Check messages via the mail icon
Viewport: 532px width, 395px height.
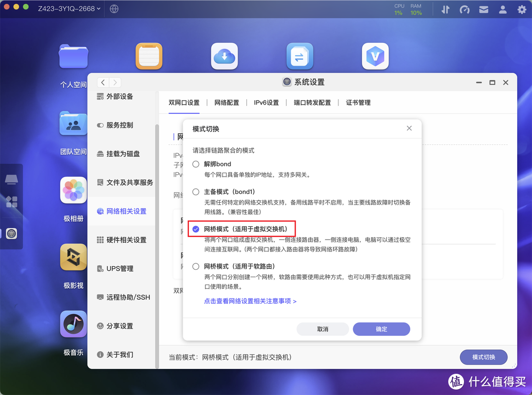(x=484, y=9)
